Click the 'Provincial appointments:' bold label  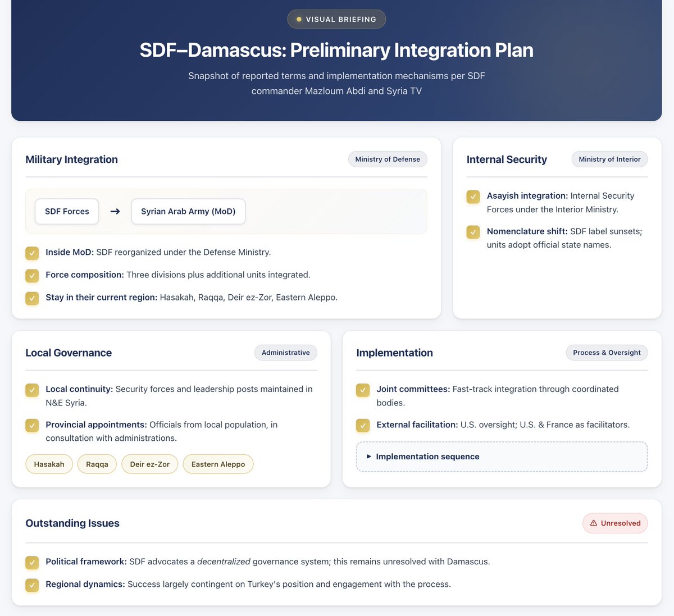click(x=96, y=425)
